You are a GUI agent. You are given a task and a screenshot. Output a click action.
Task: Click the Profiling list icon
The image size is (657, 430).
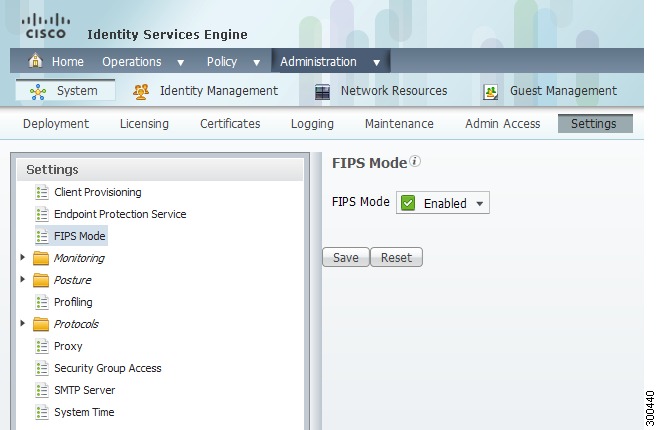[42, 302]
